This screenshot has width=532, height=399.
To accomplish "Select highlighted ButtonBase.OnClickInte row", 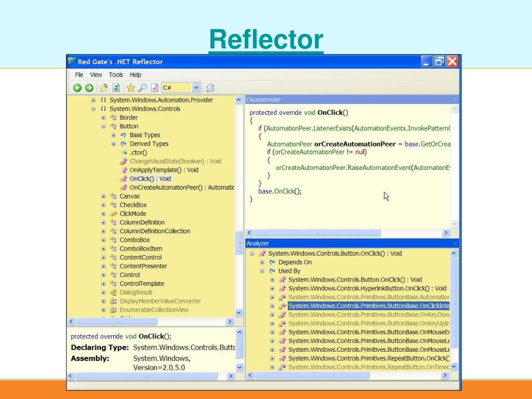I will click(x=369, y=306).
